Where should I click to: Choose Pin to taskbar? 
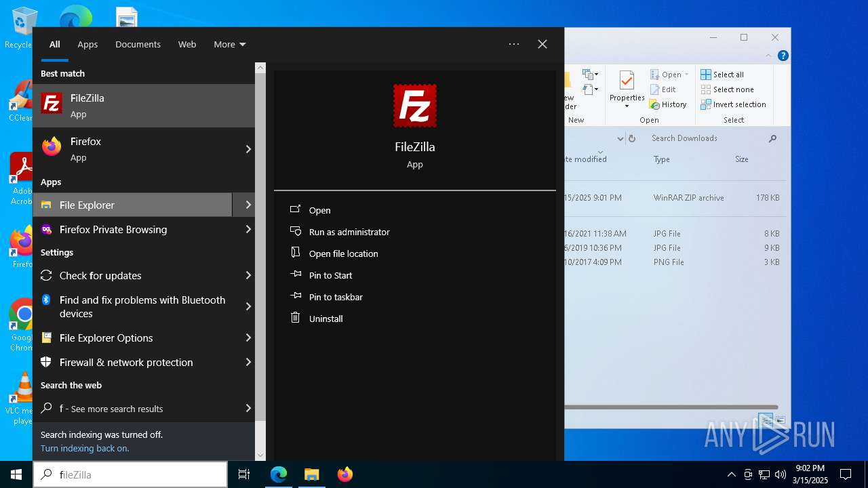coord(336,297)
